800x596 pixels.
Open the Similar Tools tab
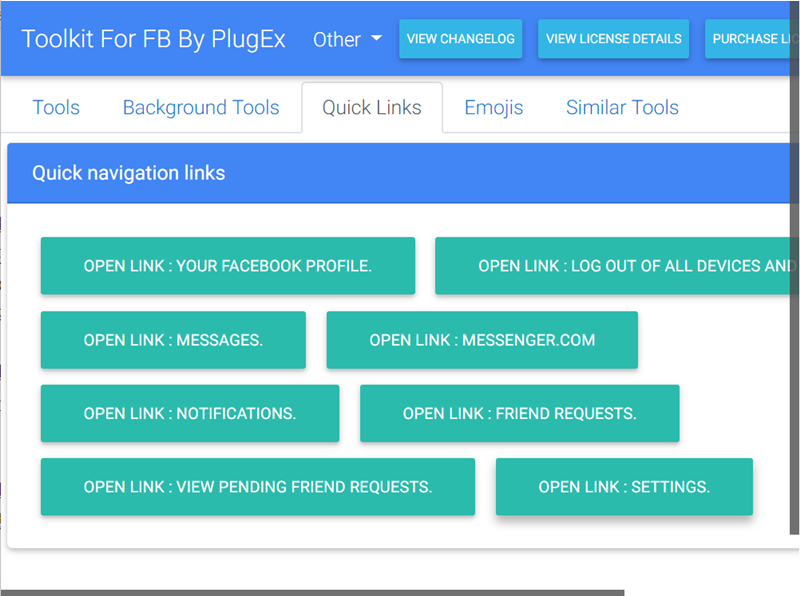(622, 108)
